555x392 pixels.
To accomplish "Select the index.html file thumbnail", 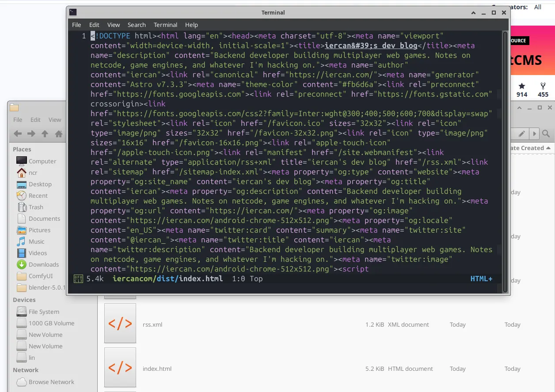I will tap(120, 368).
